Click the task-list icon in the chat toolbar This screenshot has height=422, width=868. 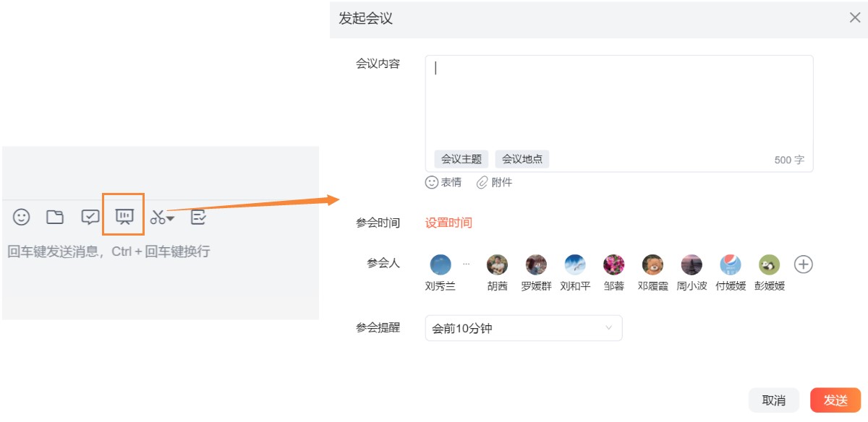pyautogui.click(x=197, y=217)
